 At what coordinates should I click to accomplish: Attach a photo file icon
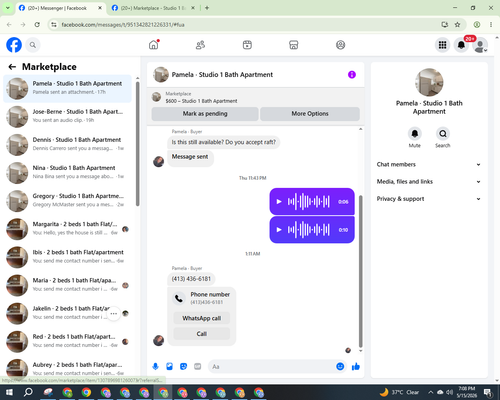[169, 367]
